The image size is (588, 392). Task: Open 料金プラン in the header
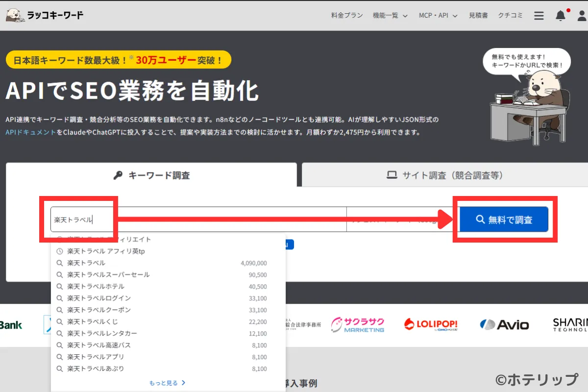pyautogui.click(x=347, y=16)
